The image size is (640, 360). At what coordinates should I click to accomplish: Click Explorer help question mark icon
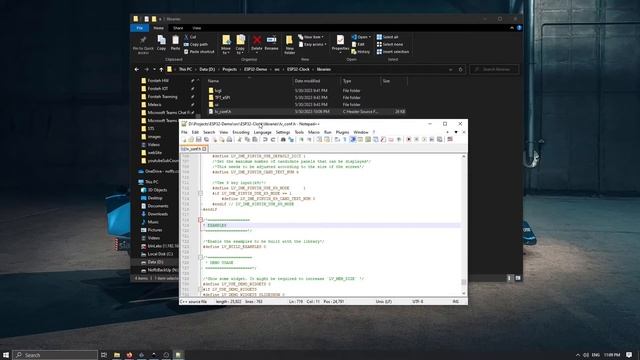point(519,28)
